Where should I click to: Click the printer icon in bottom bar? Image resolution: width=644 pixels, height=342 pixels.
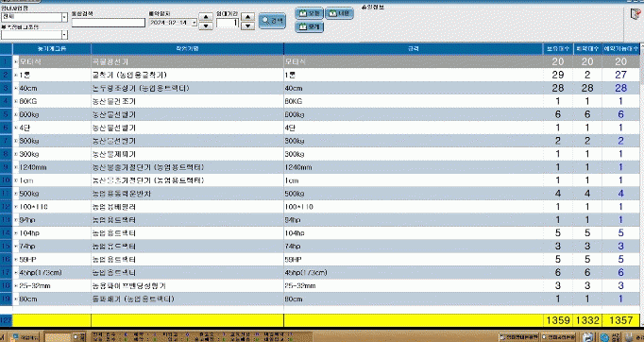587,337
